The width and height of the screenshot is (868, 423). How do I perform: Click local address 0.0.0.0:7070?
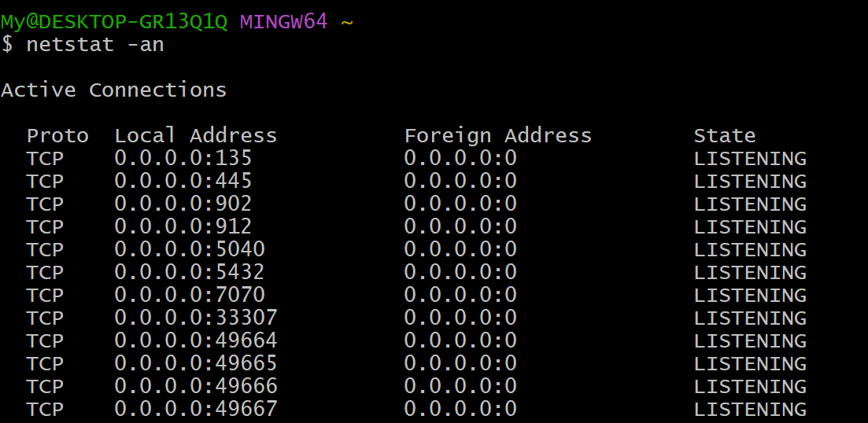tap(190, 296)
